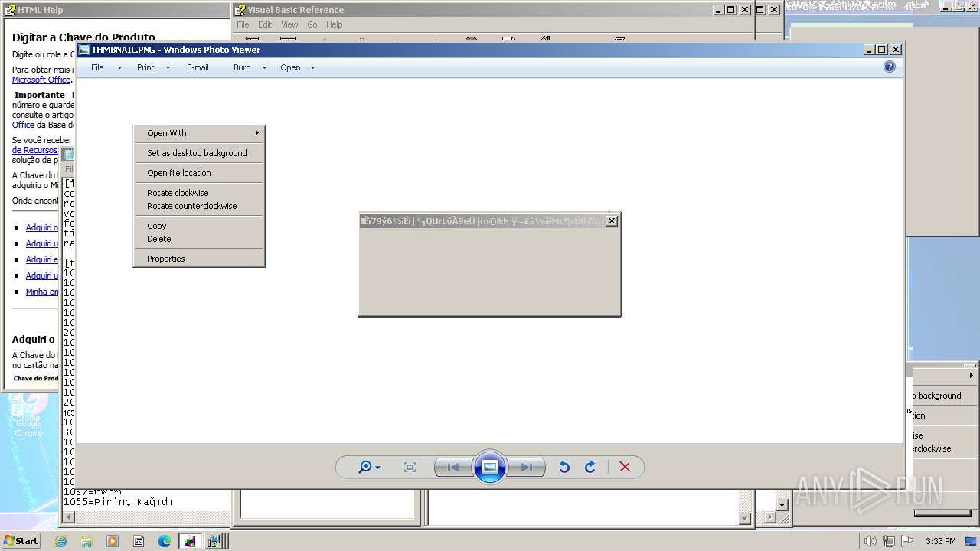
Task: Click the '1055=Pirinç Kağıdı' line in the text window
Action: click(117, 502)
